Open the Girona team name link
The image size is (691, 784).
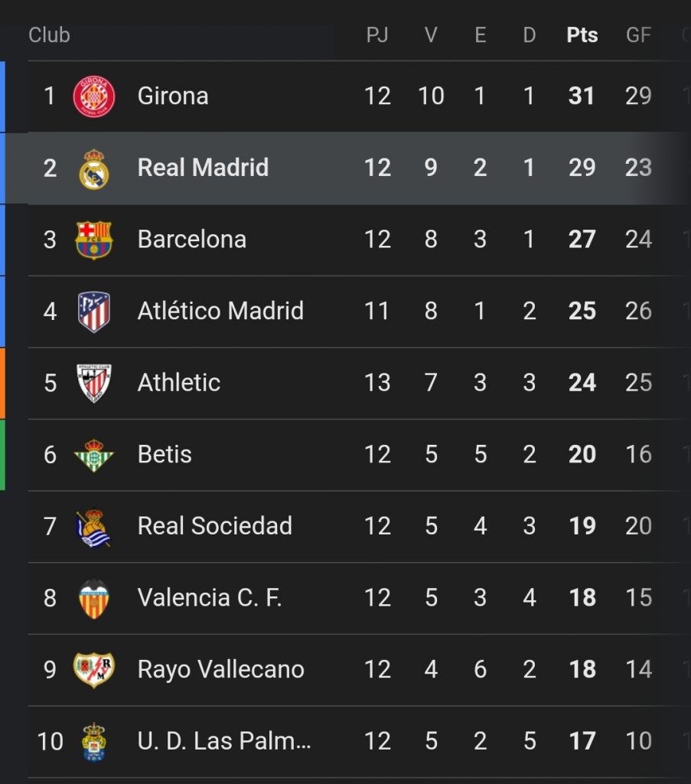click(173, 96)
